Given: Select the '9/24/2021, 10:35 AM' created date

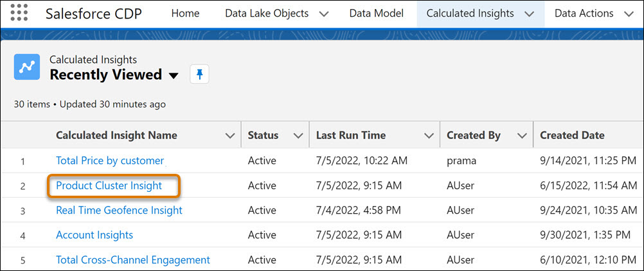Looking at the screenshot, I should tap(589, 210).
